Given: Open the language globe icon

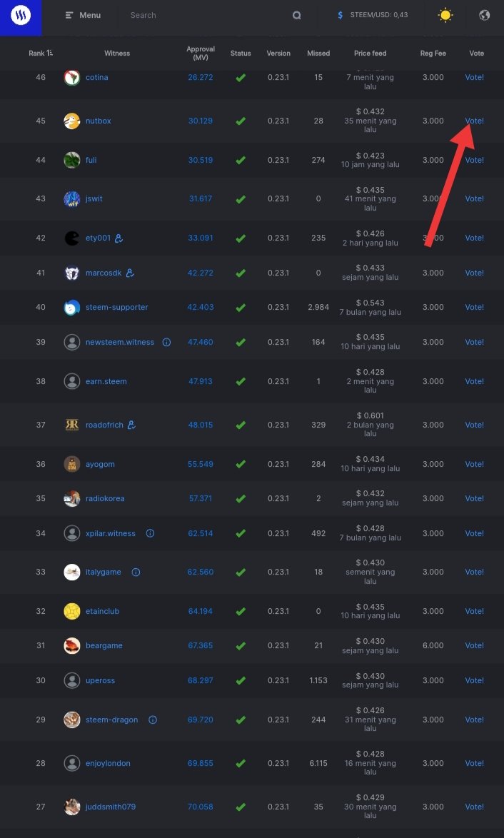Looking at the screenshot, I should (484, 15).
